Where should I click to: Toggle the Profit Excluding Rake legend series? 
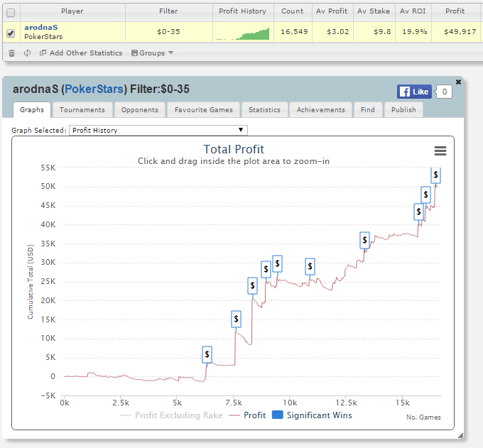pyautogui.click(x=171, y=415)
